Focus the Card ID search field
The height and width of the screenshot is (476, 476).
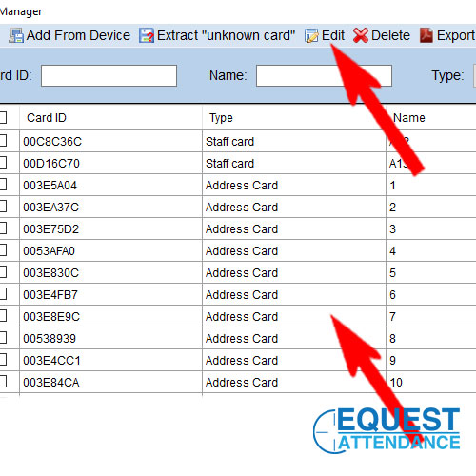coord(109,75)
